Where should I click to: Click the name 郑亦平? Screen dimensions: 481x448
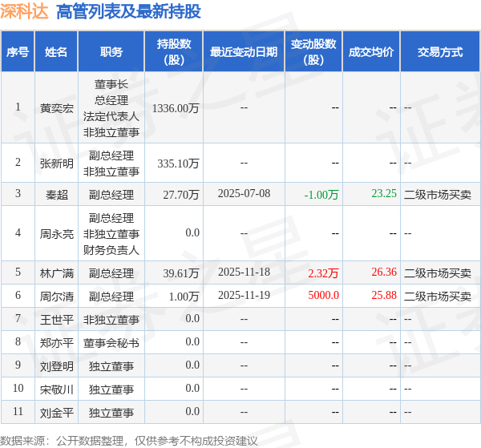pos(57,343)
